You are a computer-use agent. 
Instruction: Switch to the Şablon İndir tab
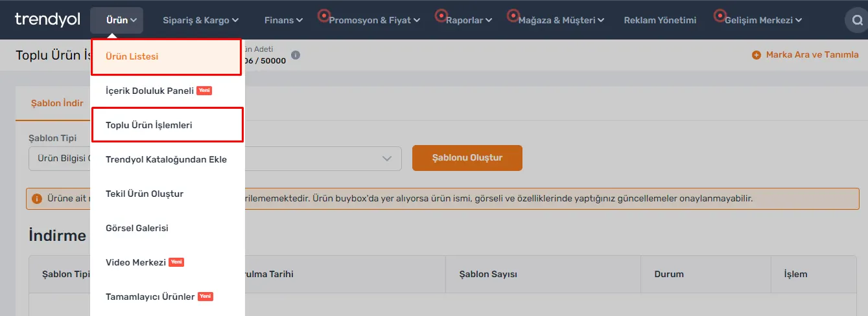point(57,104)
